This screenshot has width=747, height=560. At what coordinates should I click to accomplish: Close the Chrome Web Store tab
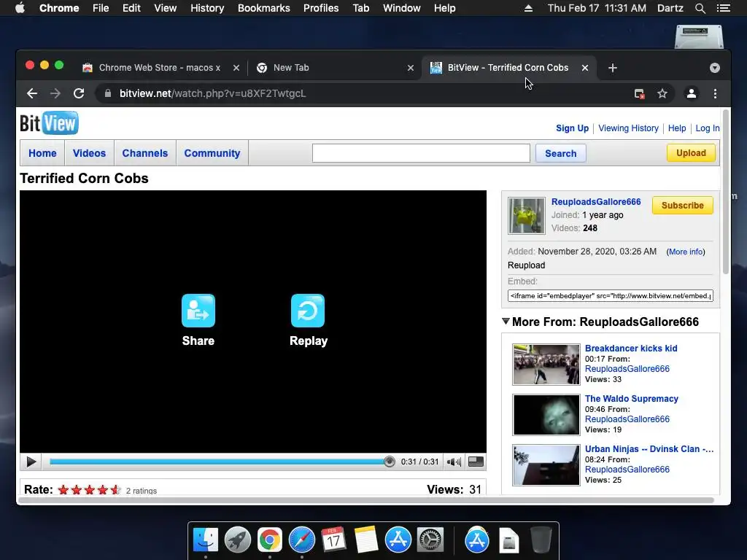tap(236, 68)
